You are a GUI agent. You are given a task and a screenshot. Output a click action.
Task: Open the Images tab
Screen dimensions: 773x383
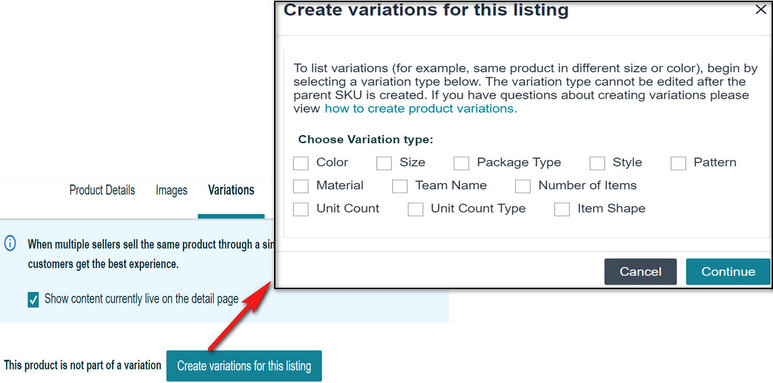click(172, 190)
